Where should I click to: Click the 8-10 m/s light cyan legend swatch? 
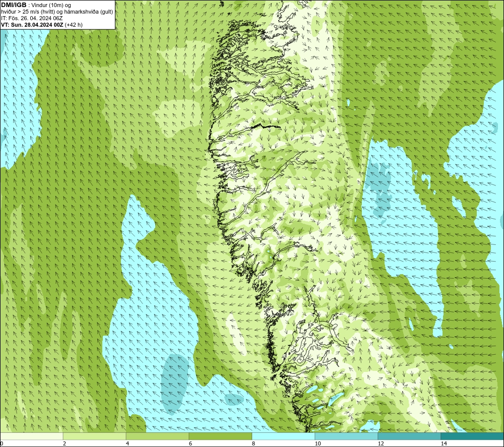point(283,436)
